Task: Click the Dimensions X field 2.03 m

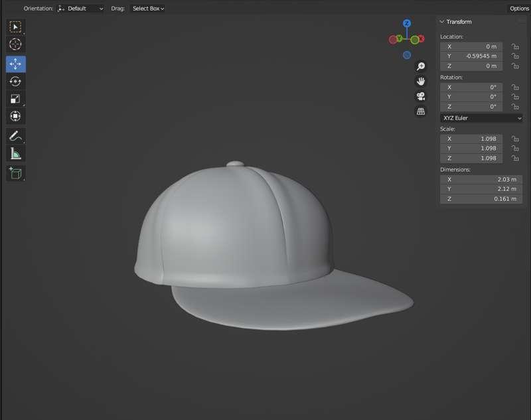Action: point(481,179)
